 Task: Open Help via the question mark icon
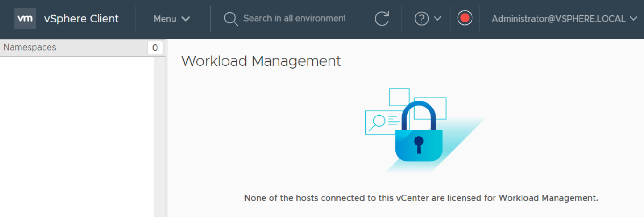tap(422, 19)
